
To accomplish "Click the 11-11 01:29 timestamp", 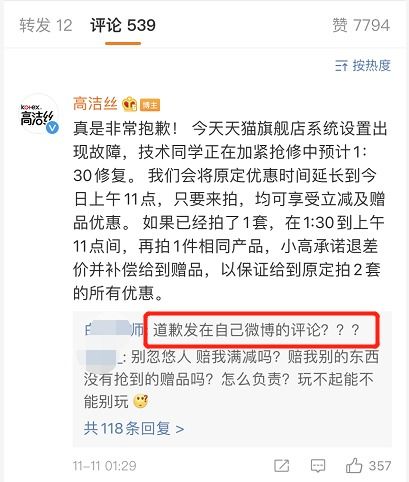I will (105, 466).
